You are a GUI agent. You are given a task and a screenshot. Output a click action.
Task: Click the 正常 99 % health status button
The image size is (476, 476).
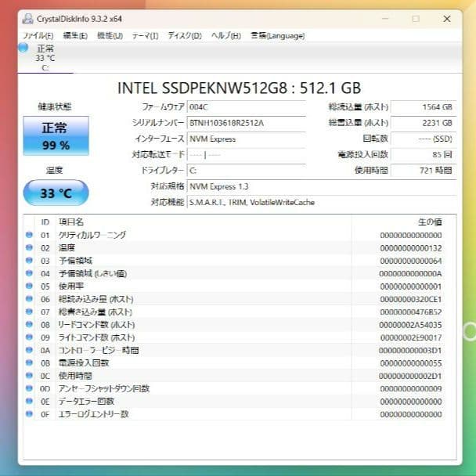pos(56,135)
